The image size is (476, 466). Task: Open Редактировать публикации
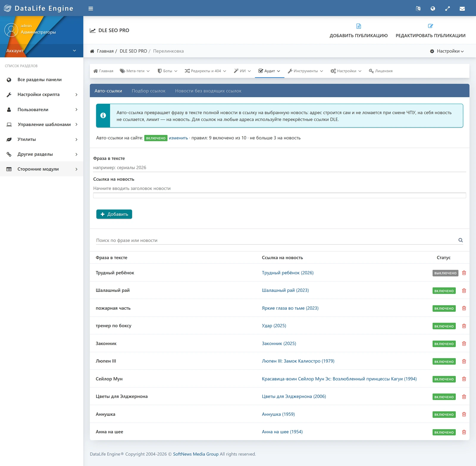point(430,31)
